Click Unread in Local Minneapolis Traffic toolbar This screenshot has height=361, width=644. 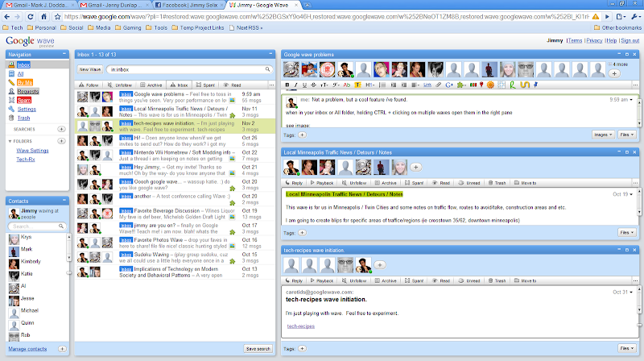click(469, 183)
